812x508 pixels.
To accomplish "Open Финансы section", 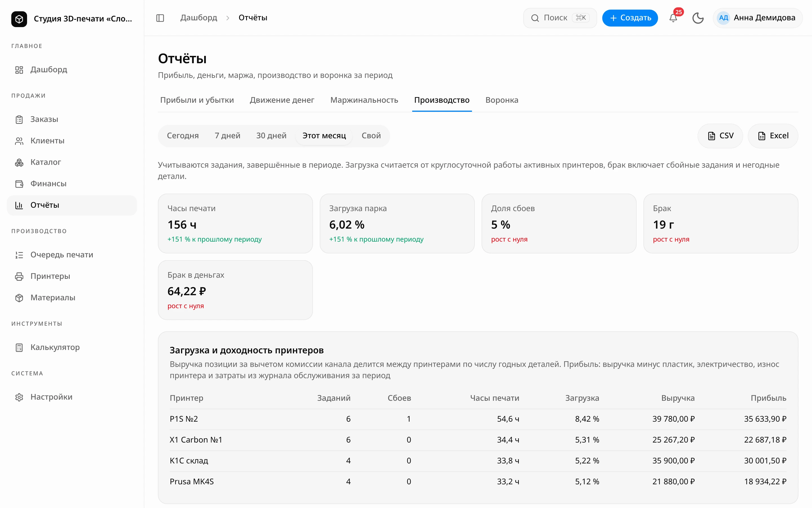I will pos(72,184).
